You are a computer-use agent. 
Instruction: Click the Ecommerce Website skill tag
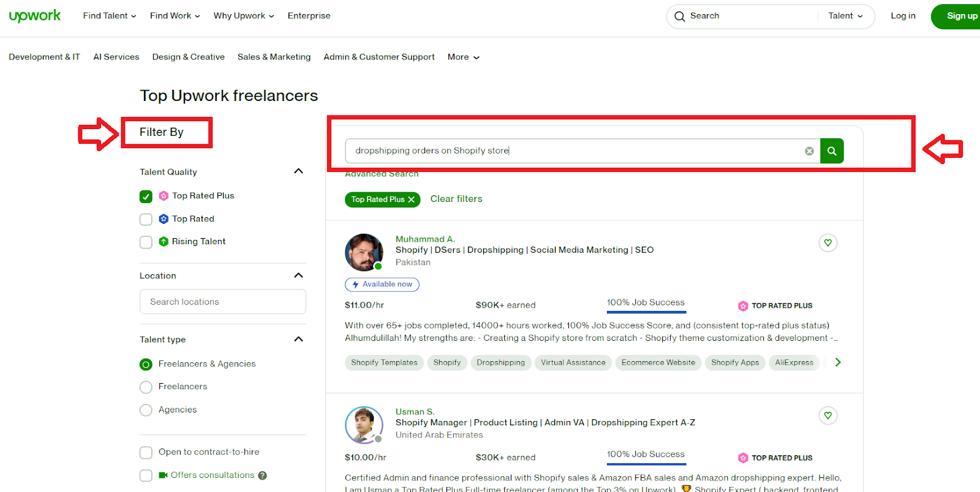click(x=658, y=363)
